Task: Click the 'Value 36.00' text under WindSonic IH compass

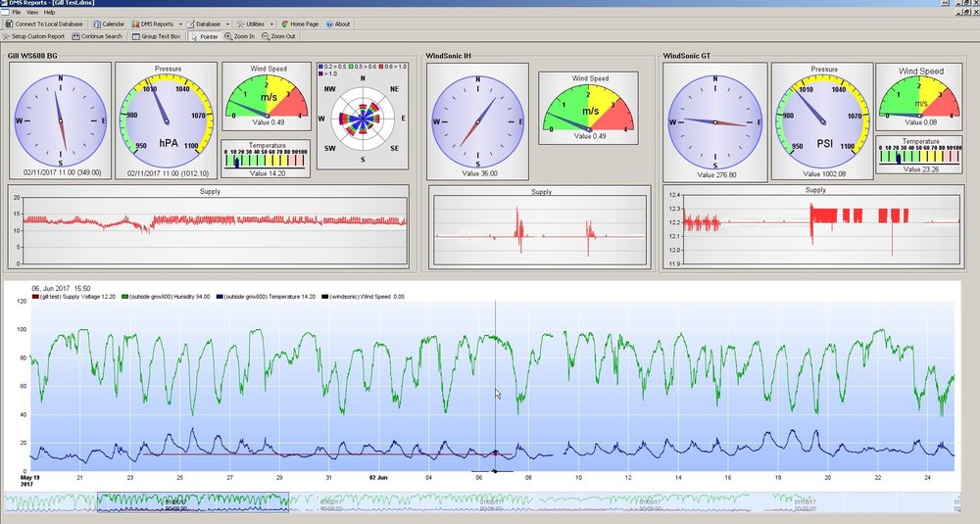Action: 479,173
